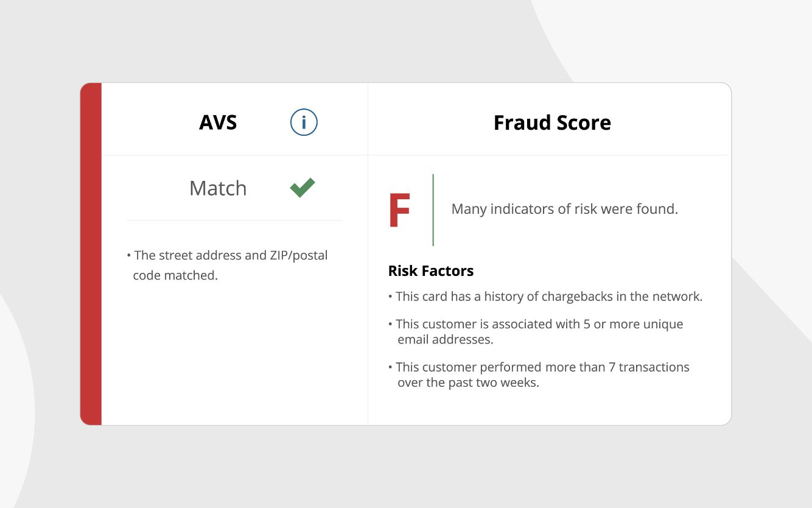Click "over the past two weeks" line
Image resolution: width=812 pixels, height=508 pixels.
(468, 383)
